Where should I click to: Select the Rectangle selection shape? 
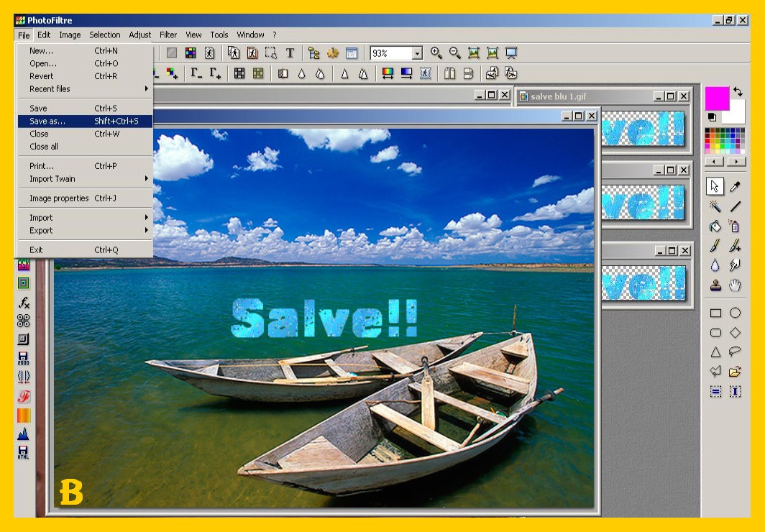pos(715,313)
